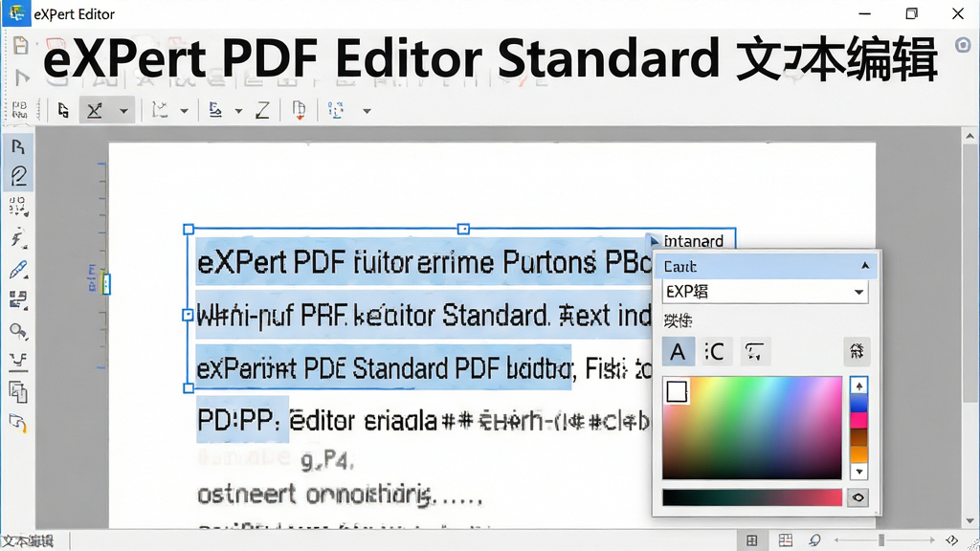The height and width of the screenshot is (551, 980).
Task: Click the left-middle handle of text box
Action: pyautogui.click(x=188, y=315)
